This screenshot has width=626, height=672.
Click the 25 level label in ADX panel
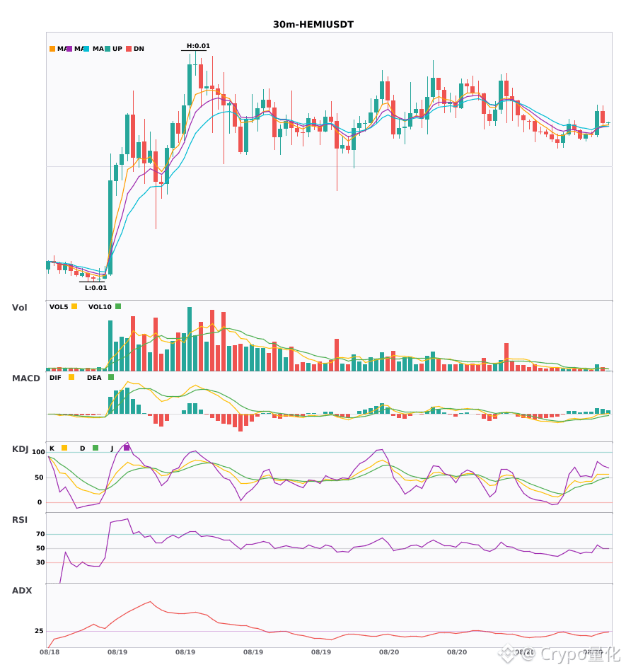(39, 631)
